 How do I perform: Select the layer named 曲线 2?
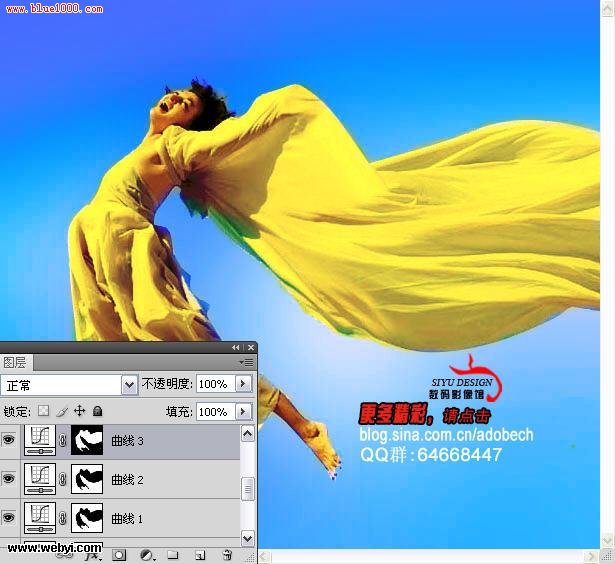(127, 480)
